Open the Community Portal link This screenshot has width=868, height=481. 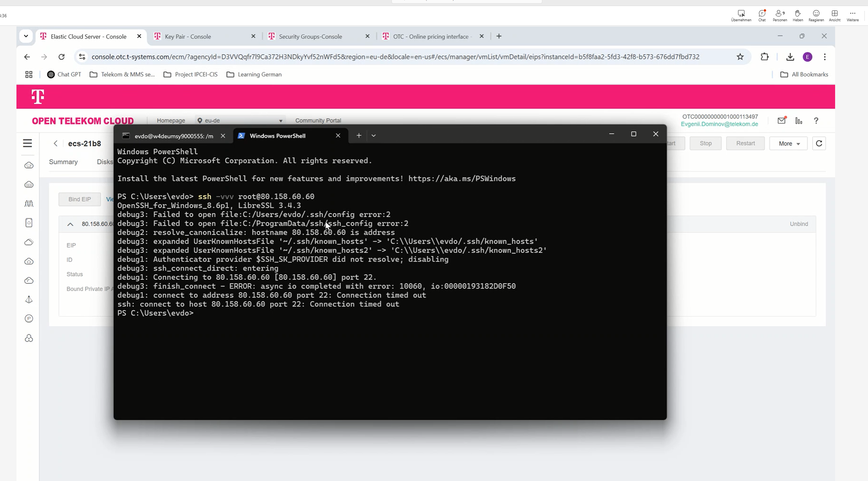pyautogui.click(x=318, y=120)
